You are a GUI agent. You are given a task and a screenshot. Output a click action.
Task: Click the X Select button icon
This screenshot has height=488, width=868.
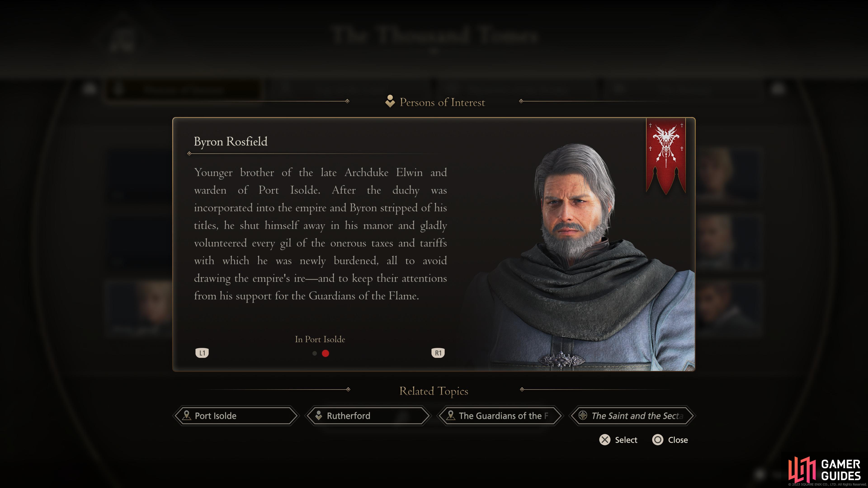tap(605, 440)
